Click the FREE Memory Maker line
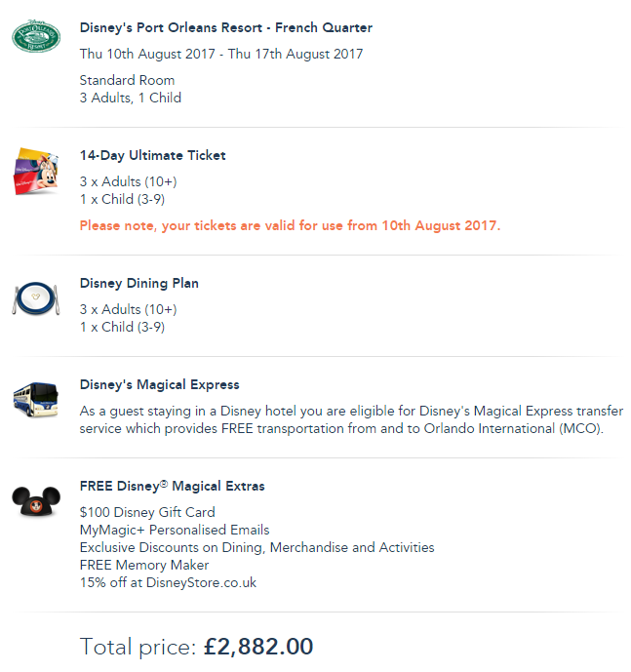Viewport: 631px width, 672px height. (x=143, y=565)
